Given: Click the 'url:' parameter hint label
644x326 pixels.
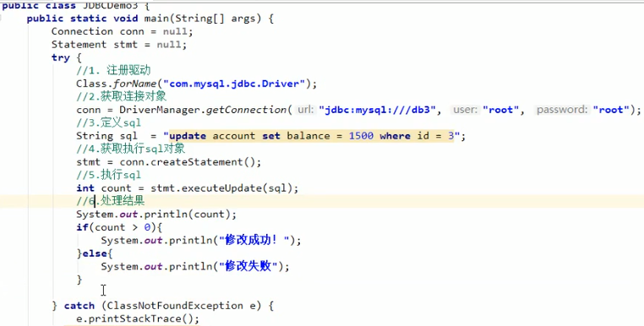Looking at the screenshot, I should [x=306, y=110].
